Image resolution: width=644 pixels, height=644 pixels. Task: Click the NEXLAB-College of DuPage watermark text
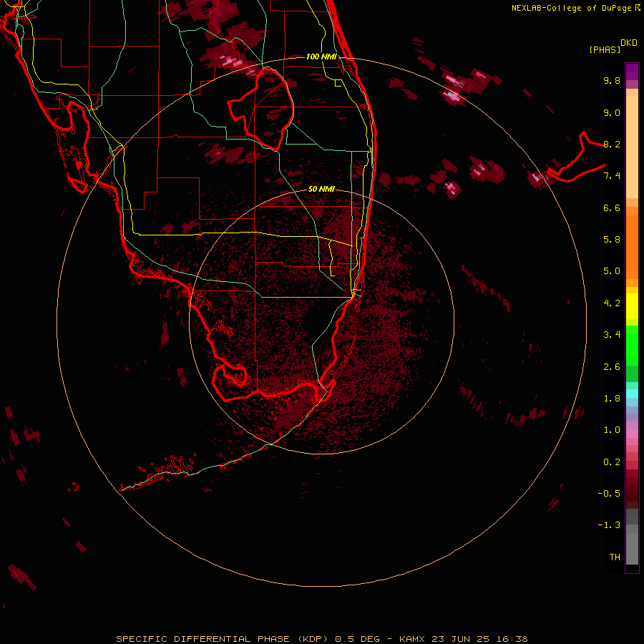pos(571,8)
